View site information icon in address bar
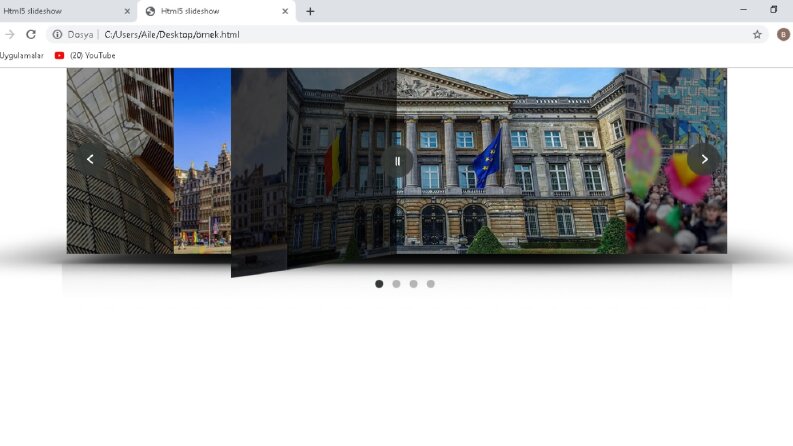793x446 pixels. tap(57, 34)
